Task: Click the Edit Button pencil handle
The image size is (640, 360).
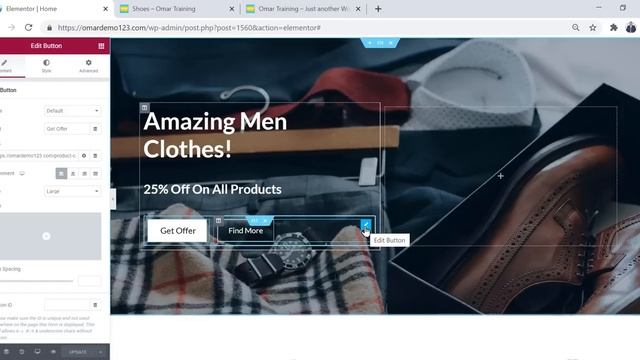Action: tap(366, 224)
